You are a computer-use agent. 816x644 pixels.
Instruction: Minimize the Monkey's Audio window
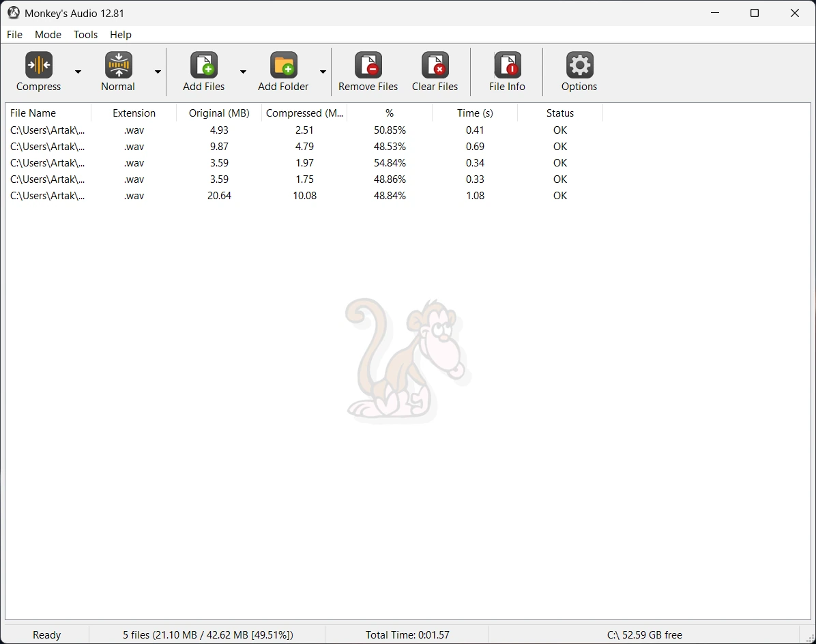click(x=715, y=13)
